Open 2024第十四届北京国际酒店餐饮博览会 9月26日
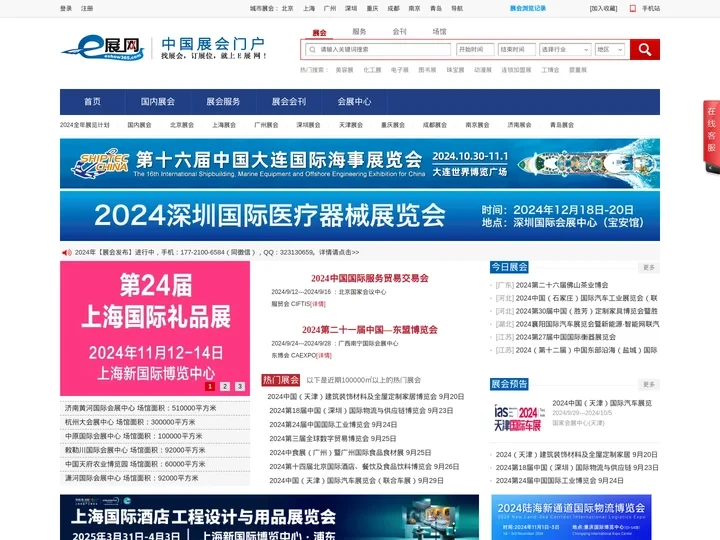720x540 pixels. (364, 467)
